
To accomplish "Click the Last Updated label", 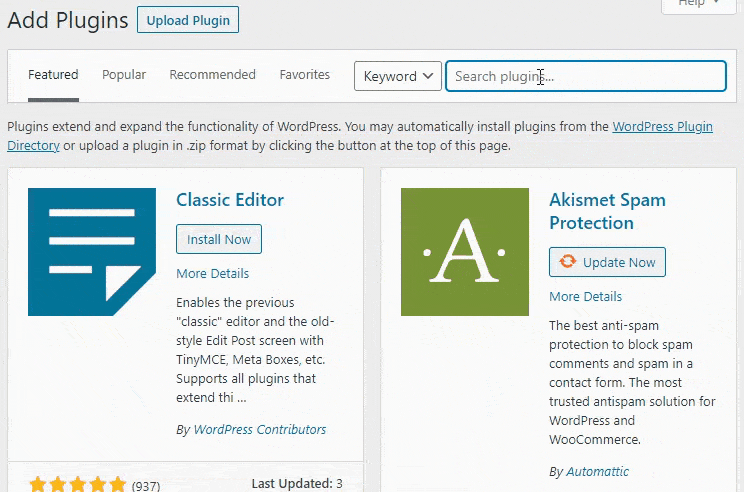I will pos(292,483).
